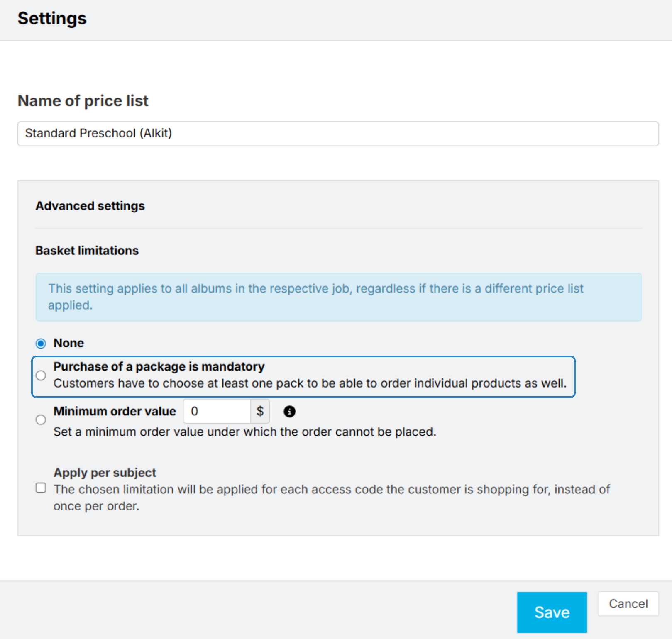Click the minimum order value amount field
Viewport: 672px width, 639px height.
(x=217, y=411)
